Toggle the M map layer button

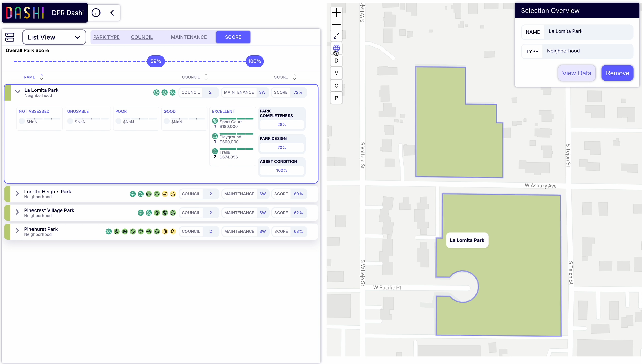(336, 73)
